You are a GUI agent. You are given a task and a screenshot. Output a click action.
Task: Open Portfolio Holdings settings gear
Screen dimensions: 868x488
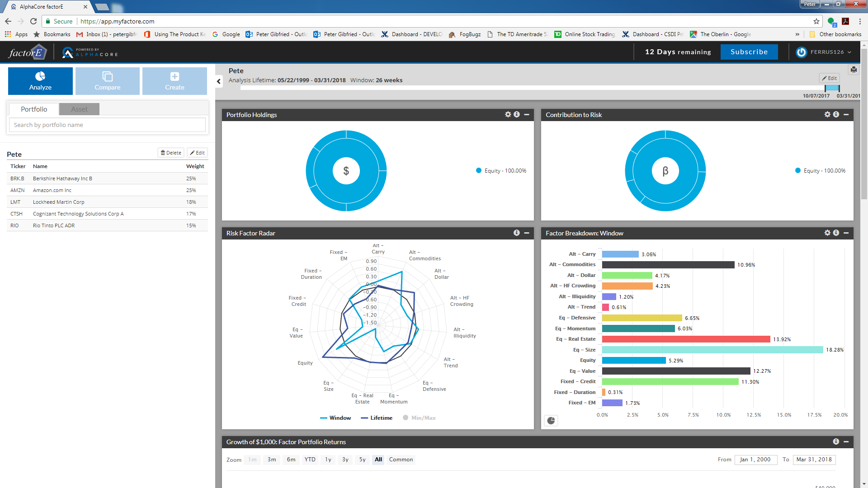(508, 115)
